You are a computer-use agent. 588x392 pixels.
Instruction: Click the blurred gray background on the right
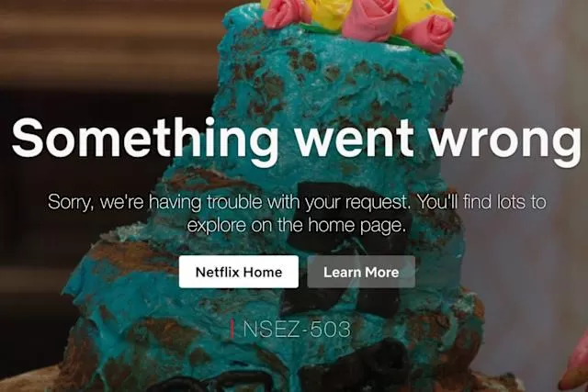coord(525,75)
